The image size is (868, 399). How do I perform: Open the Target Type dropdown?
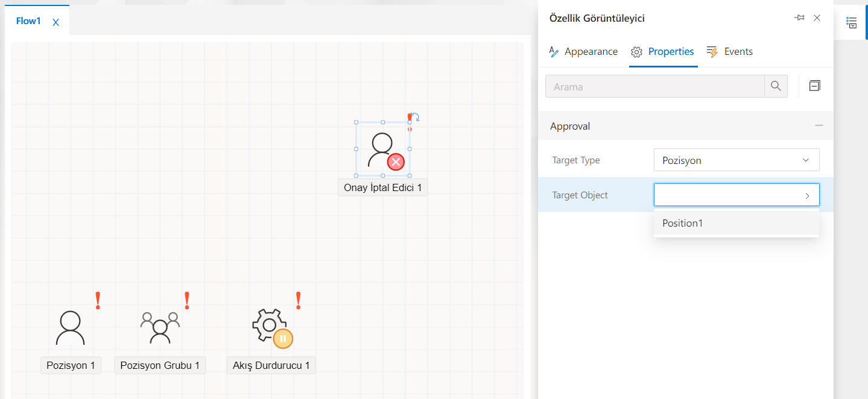736,160
